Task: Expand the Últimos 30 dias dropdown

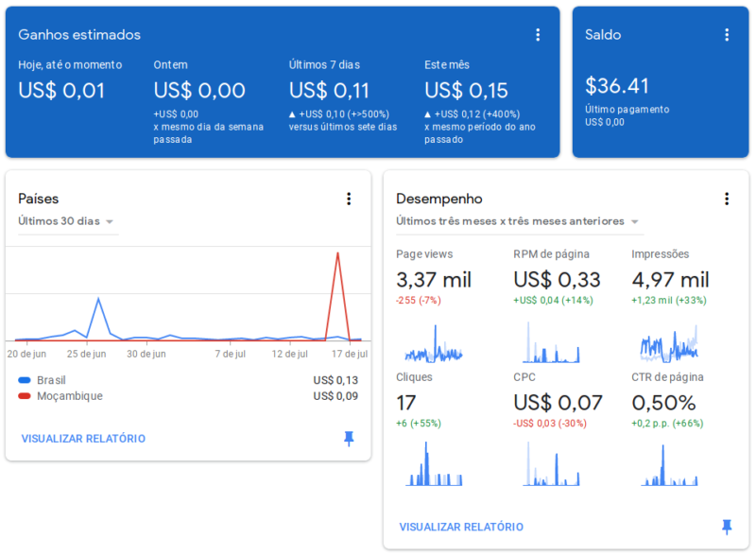Action: [x=67, y=221]
